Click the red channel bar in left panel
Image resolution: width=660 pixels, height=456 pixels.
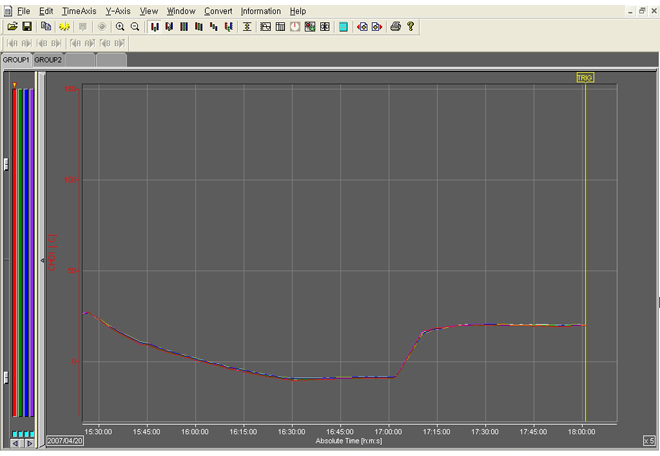coord(15,250)
